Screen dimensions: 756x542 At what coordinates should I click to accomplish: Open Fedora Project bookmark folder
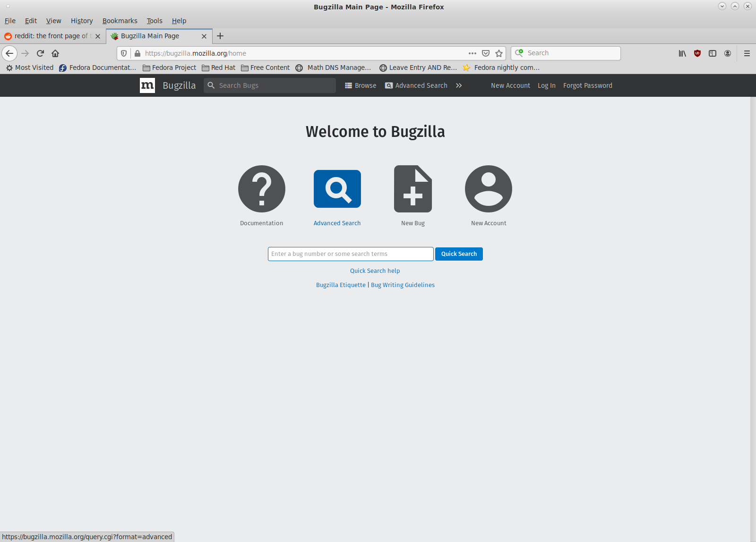click(169, 68)
